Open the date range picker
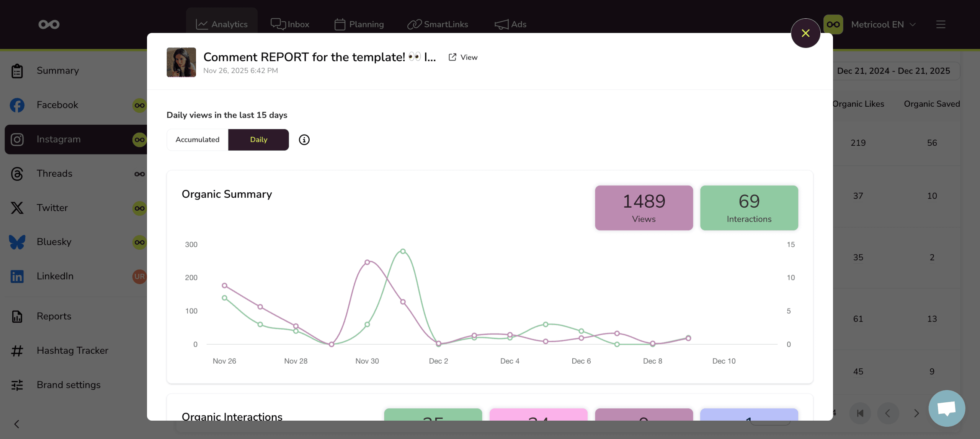980x439 pixels. pos(893,71)
